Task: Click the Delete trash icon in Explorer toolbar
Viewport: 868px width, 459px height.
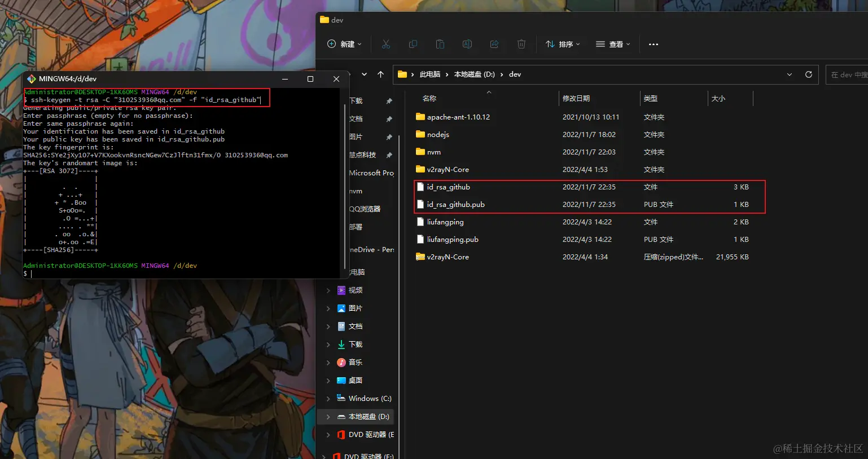Action: pos(521,44)
